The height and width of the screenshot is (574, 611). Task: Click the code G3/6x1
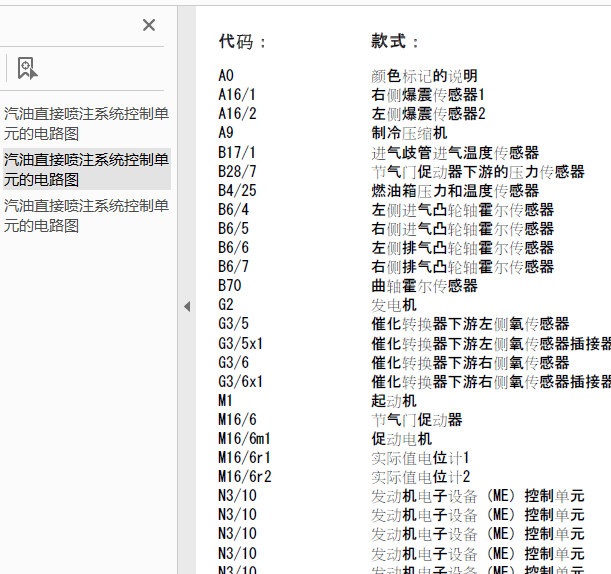240,382
